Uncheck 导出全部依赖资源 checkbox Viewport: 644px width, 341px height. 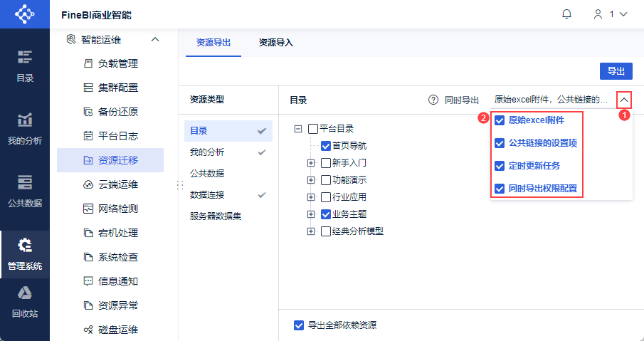(299, 325)
